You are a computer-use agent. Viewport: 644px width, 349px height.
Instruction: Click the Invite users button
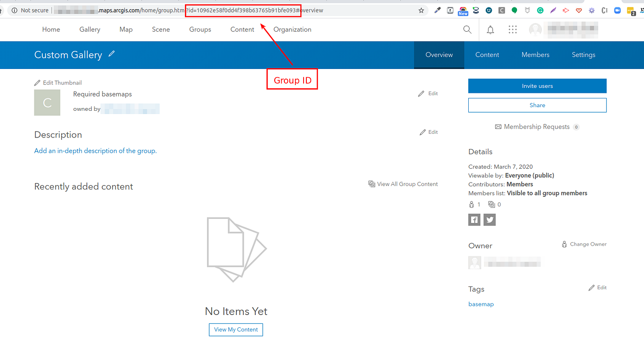537,86
